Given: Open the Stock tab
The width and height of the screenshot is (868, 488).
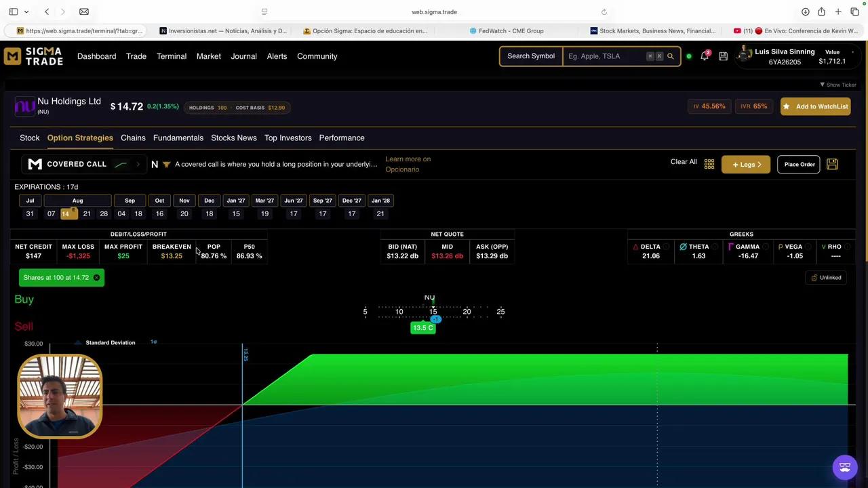Looking at the screenshot, I should click(30, 138).
